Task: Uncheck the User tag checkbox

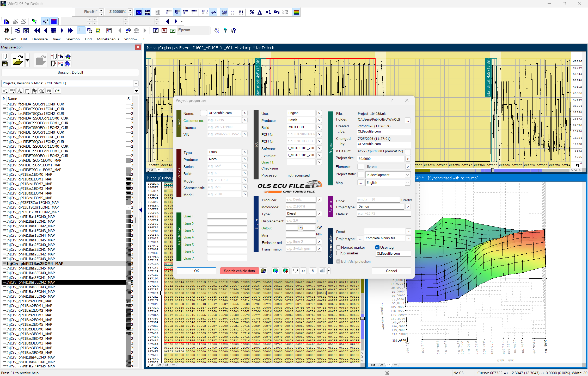Action: (377, 247)
